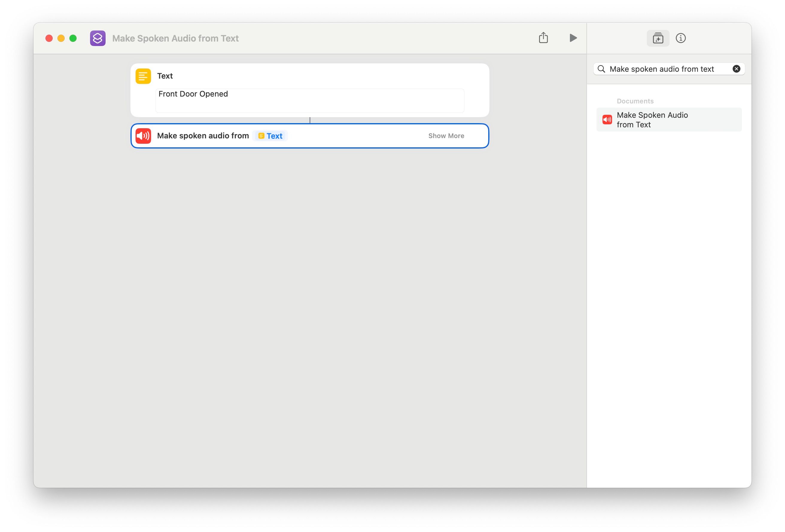Select the red speaker icon on the audio action
This screenshot has height=532, width=785.
pyautogui.click(x=143, y=136)
